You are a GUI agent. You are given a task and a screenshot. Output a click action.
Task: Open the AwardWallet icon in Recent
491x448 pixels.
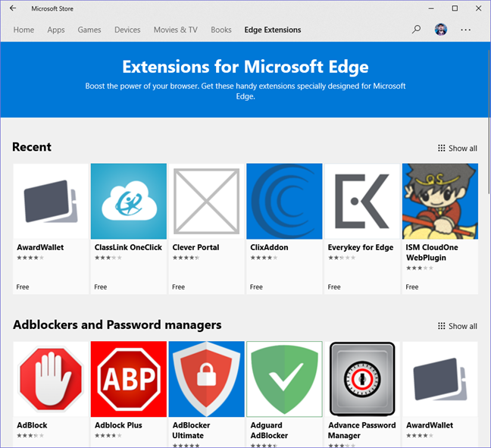coord(51,201)
